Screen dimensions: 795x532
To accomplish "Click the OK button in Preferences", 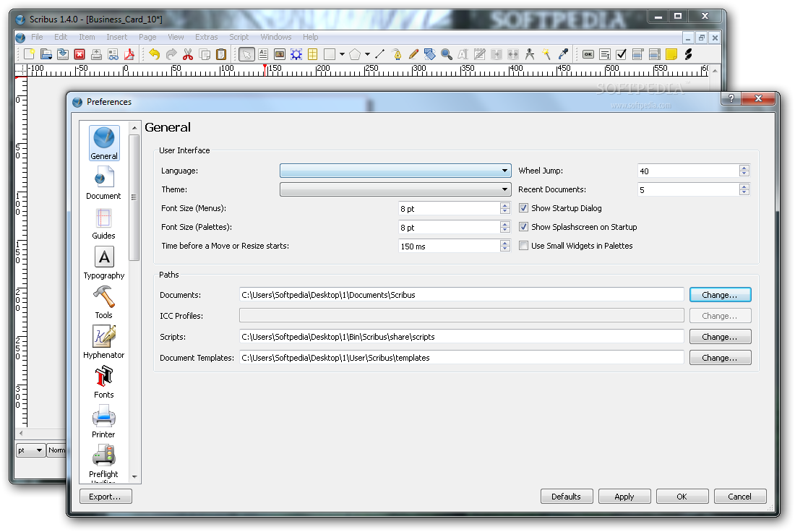I will coord(682,497).
